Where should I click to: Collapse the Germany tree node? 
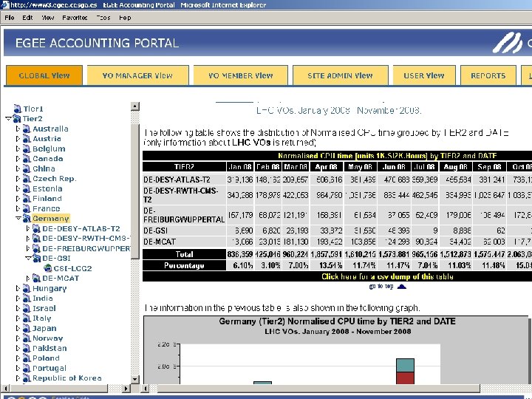tap(18, 219)
